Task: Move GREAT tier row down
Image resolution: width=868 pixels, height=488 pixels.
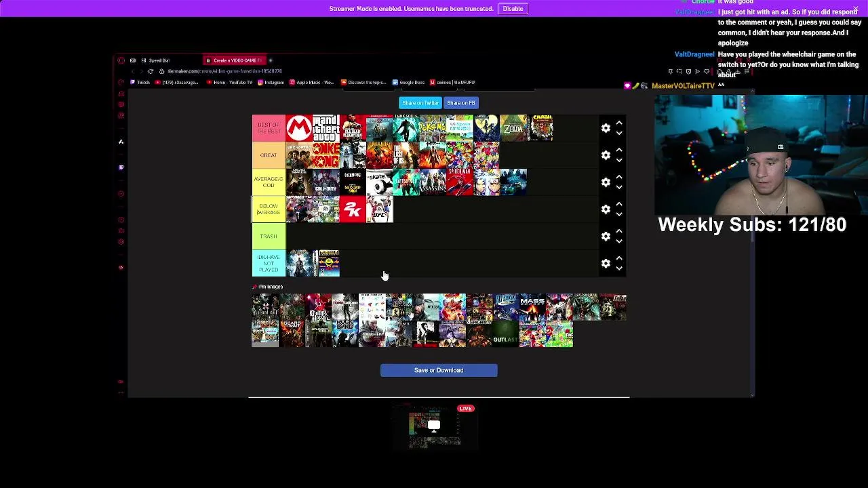Action: [x=619, y=160]
